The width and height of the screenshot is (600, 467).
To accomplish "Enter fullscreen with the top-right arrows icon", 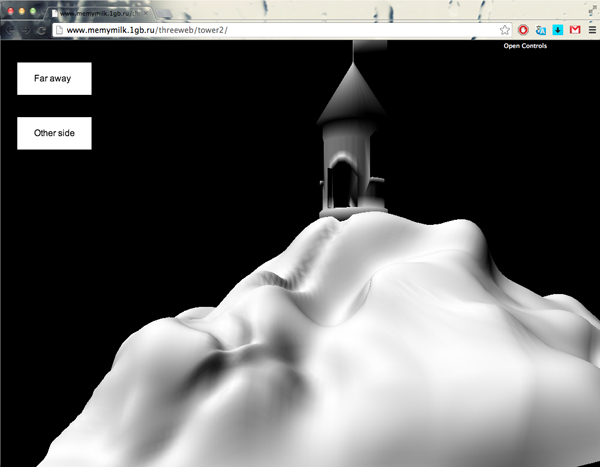I will [x=590, y=8].
